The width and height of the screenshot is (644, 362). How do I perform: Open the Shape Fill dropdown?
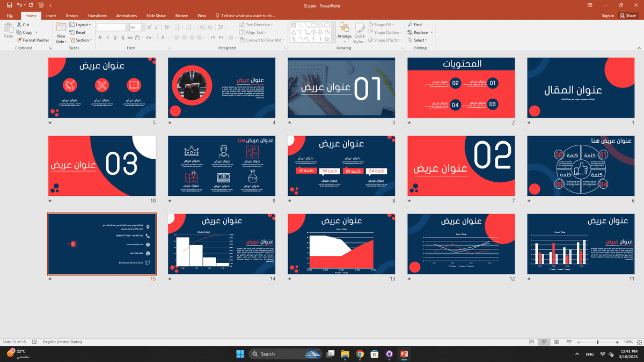tap(382, 24)
